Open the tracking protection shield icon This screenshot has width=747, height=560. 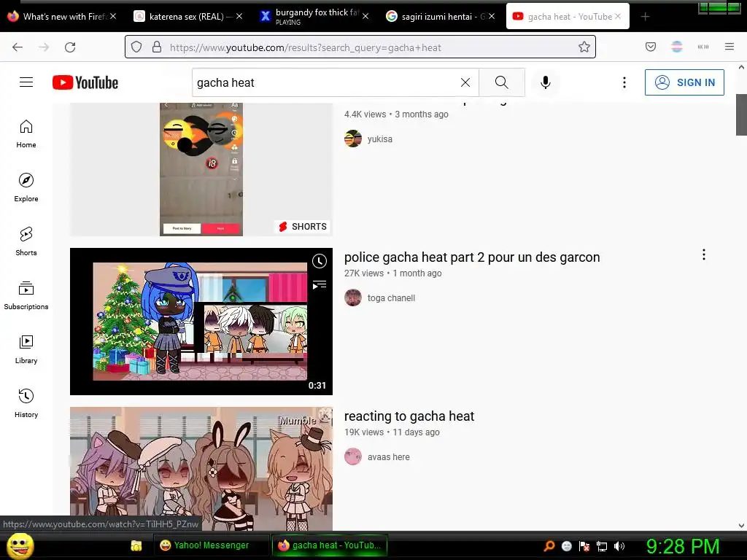tap(136, 47)
